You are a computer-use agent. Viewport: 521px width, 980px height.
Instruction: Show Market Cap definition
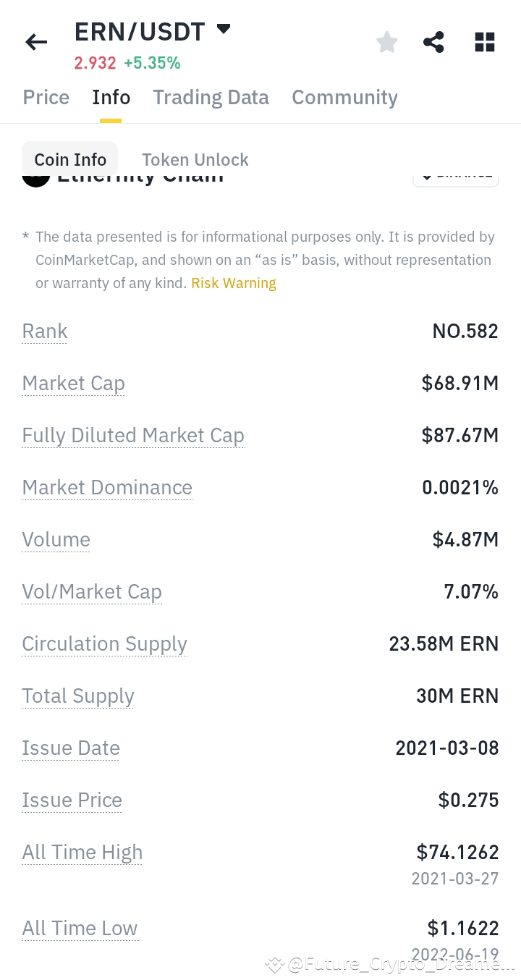tap(73, 384)
